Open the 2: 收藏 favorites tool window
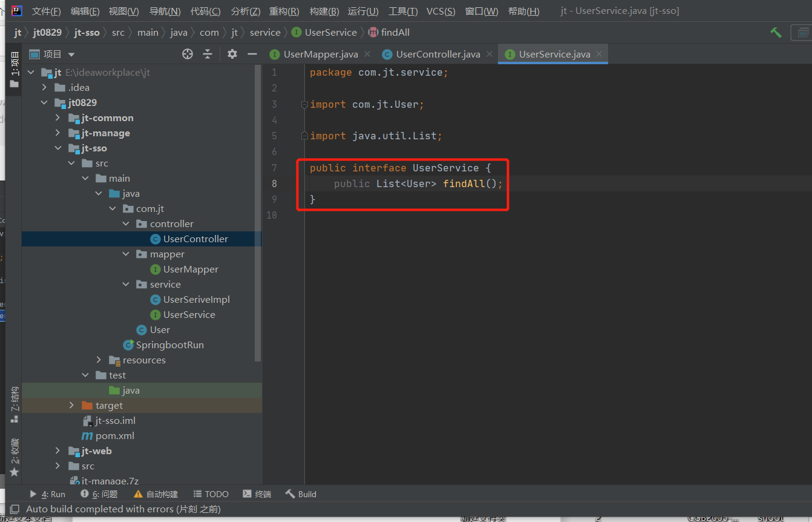This screenshot has width=812, height=522. (14, 457)
